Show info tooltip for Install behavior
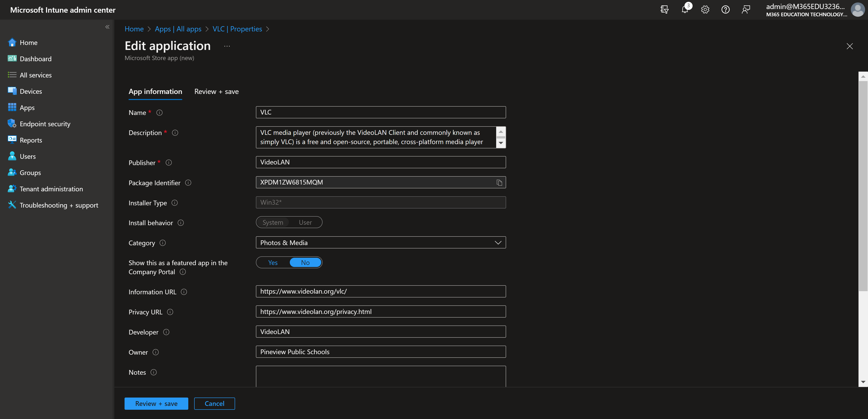The width and height of the screenshot is (868, 419). tap(181, 223)
